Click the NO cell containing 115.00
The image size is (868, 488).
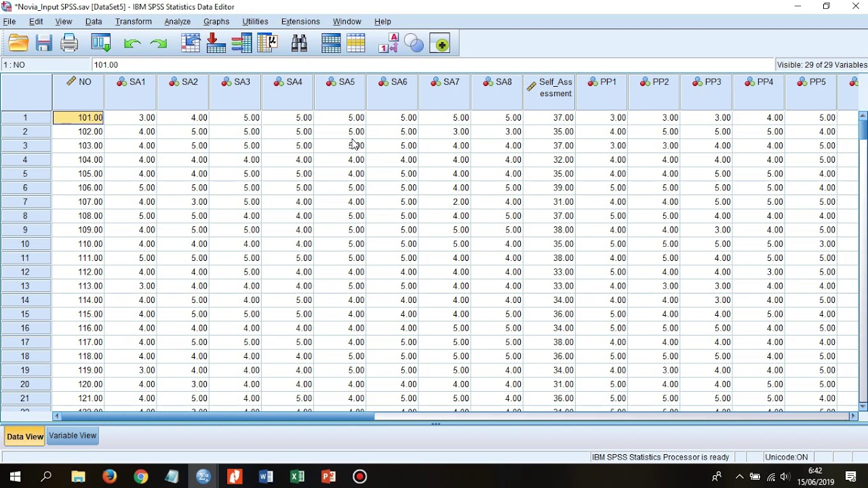(79, 314)
